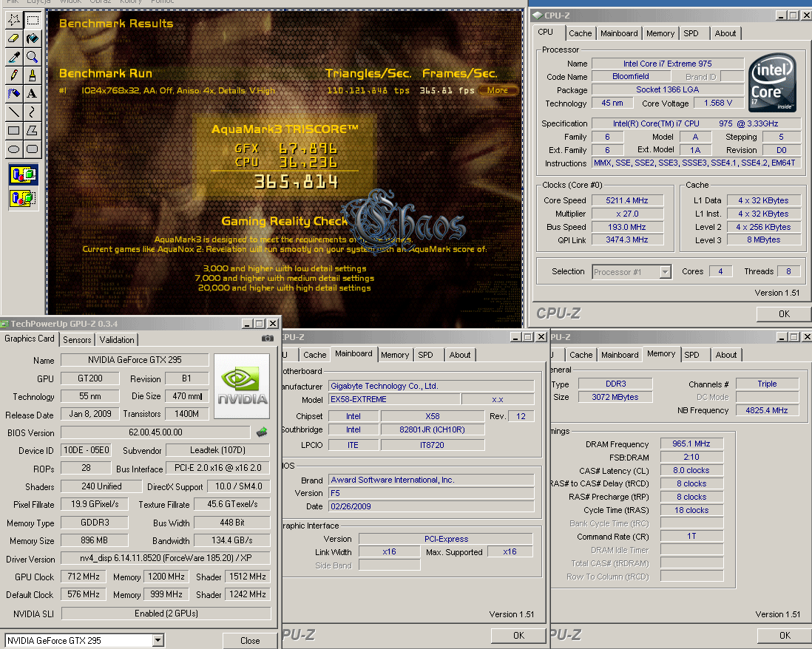Screen dimensions: 812x649
Task: Click the Intel Core i7 logo
Action: click(773, 83)
